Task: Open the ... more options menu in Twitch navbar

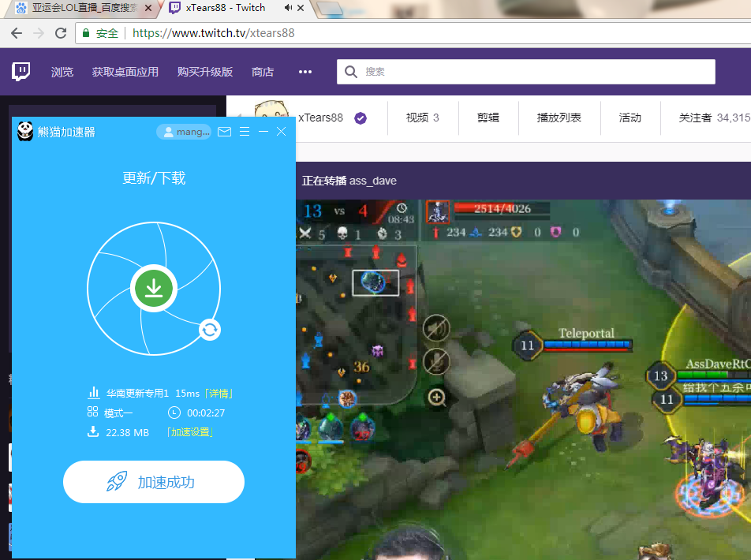Action: (305, 71)
